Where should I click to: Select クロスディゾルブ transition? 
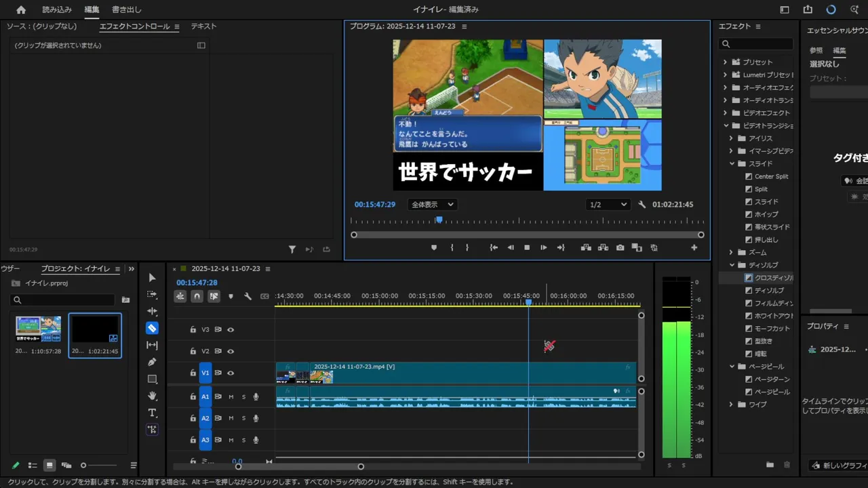[770, 278]
